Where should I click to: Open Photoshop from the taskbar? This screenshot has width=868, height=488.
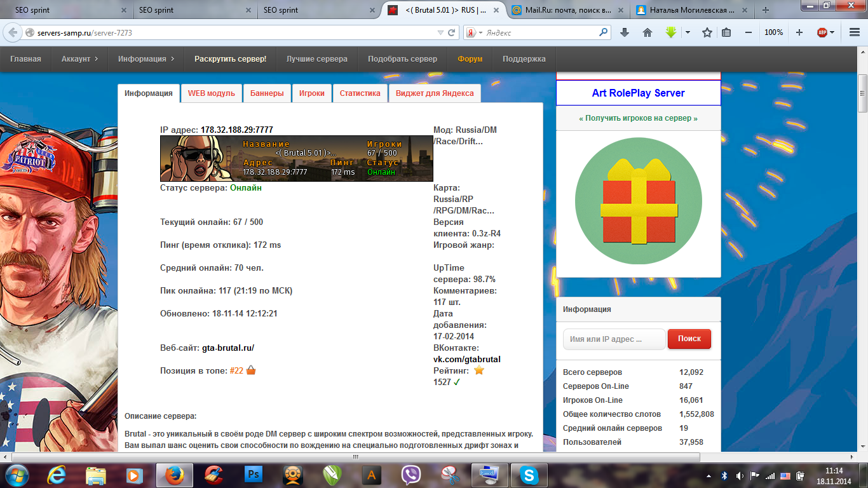pos(254,475)
